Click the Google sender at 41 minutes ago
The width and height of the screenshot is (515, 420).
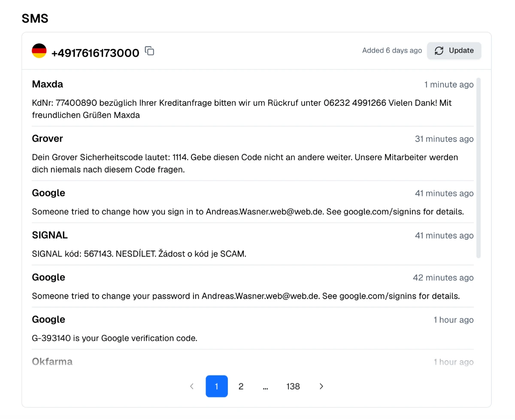click(x=48, y=193)
